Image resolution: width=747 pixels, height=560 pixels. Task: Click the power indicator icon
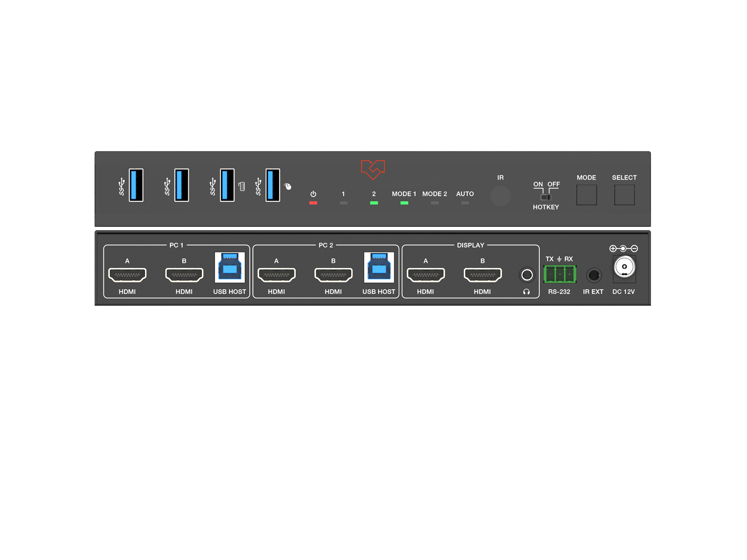(x=313, y=194)
